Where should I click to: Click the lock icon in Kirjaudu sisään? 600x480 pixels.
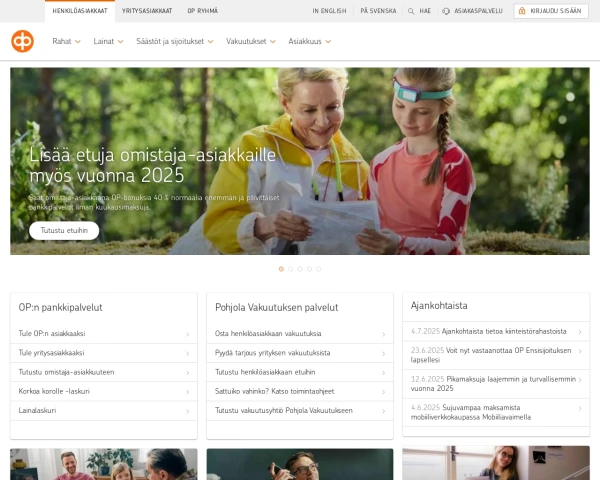point(522,11)
